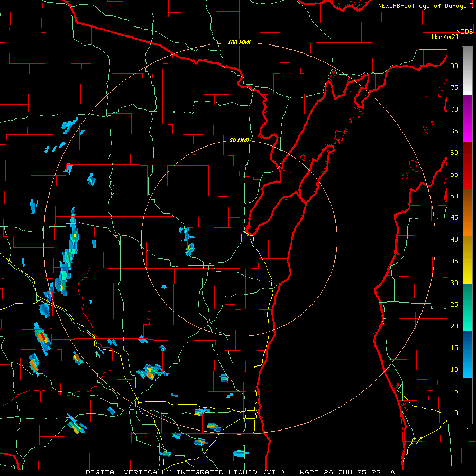Click the "DIGITAL VERTICALLY INTEGRATED LIQUID (VIL)" title text
The image size is (476, 476).
click(185, 472)
